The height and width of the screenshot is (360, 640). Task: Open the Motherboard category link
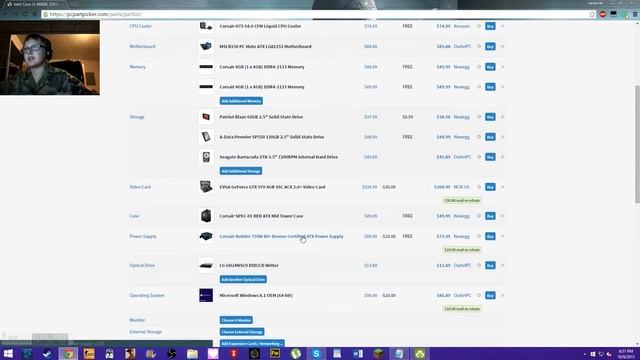(142, 47)
